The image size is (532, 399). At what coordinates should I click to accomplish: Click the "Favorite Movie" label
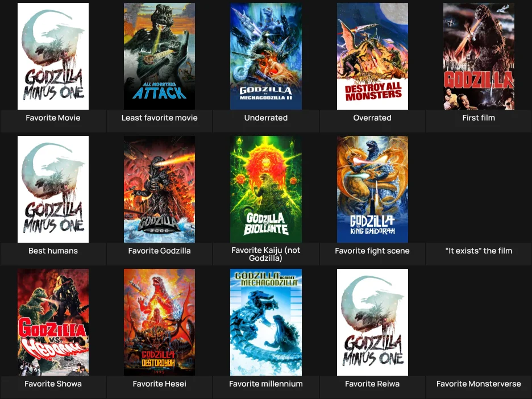(53, 118)
